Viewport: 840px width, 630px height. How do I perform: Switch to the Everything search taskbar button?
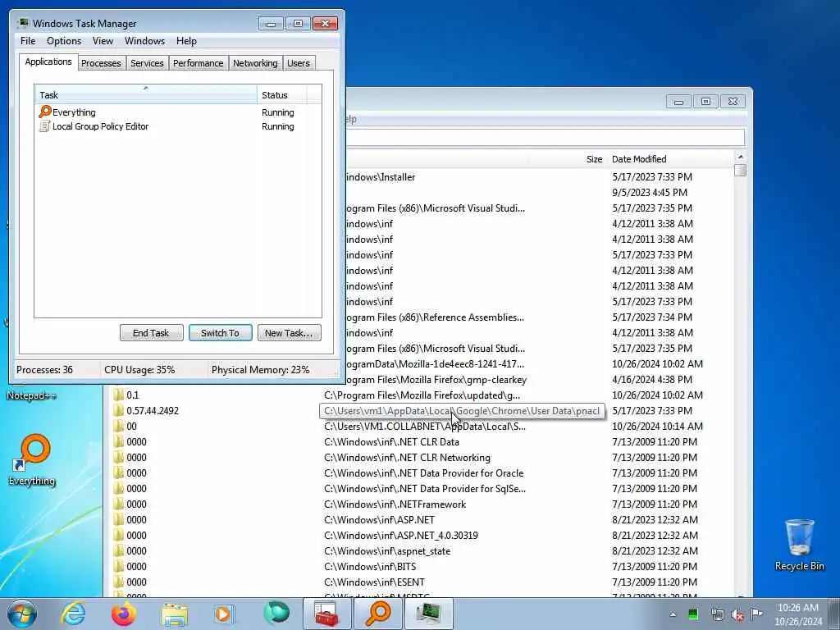coord(377,614)
